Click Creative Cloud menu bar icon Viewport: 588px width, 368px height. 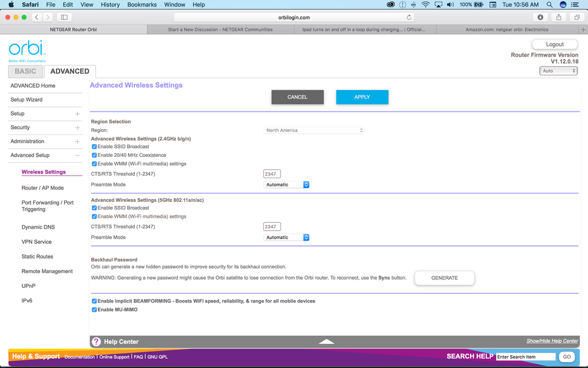point(391,5)
